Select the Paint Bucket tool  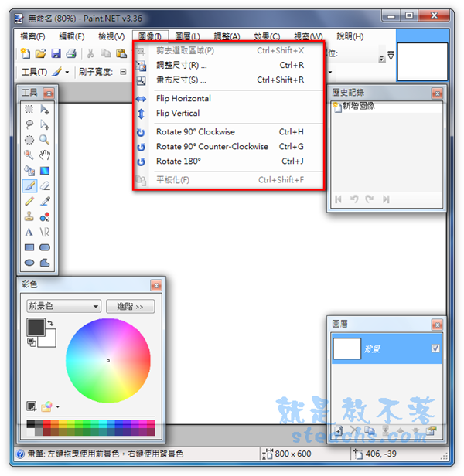click(29, 171)
